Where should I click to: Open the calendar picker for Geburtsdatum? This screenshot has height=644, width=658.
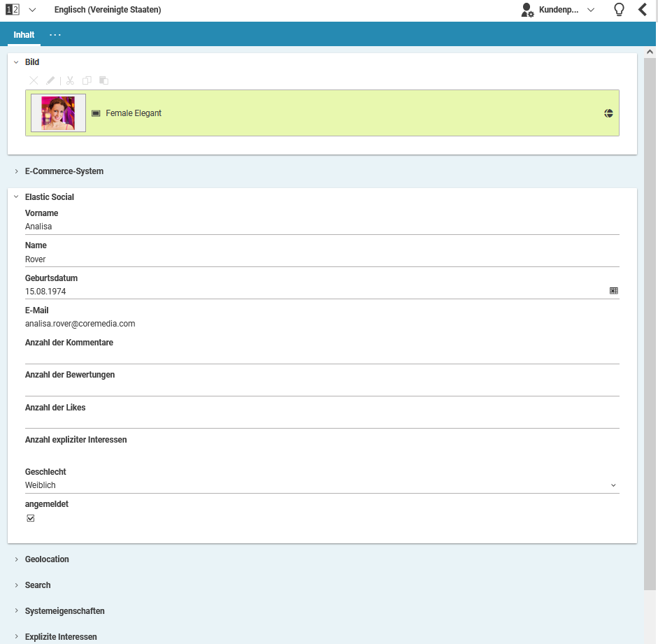click(614, 290)
